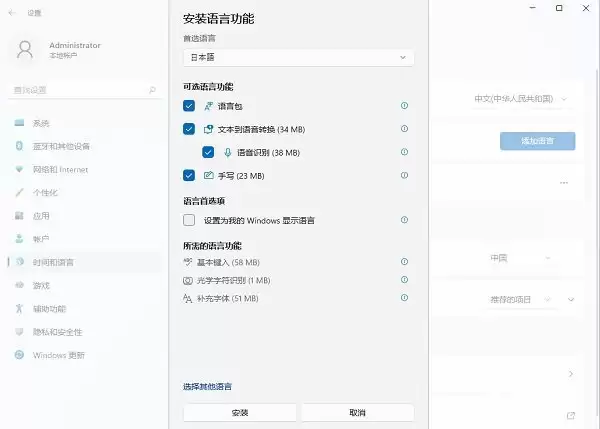Click info icon for Windows 显示语言

click(404, 220)
